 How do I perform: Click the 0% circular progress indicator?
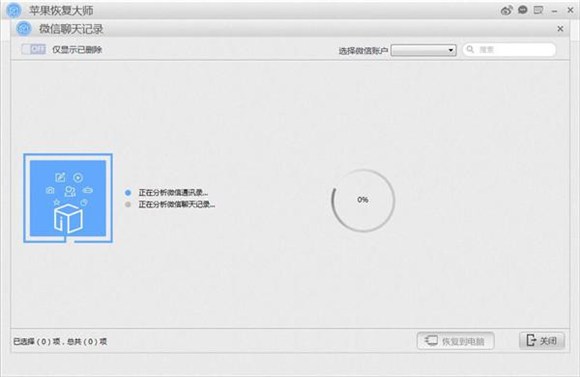click(363, 201)
